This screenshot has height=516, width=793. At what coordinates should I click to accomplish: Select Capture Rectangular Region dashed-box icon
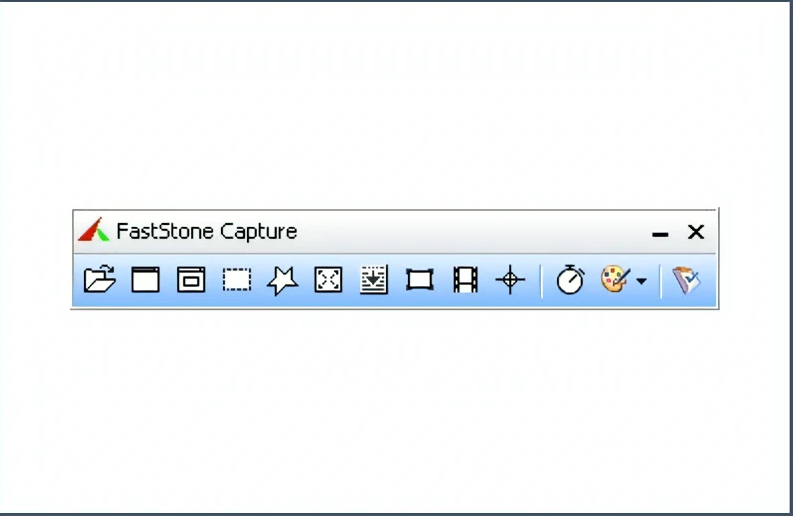[x=237, y=279]
